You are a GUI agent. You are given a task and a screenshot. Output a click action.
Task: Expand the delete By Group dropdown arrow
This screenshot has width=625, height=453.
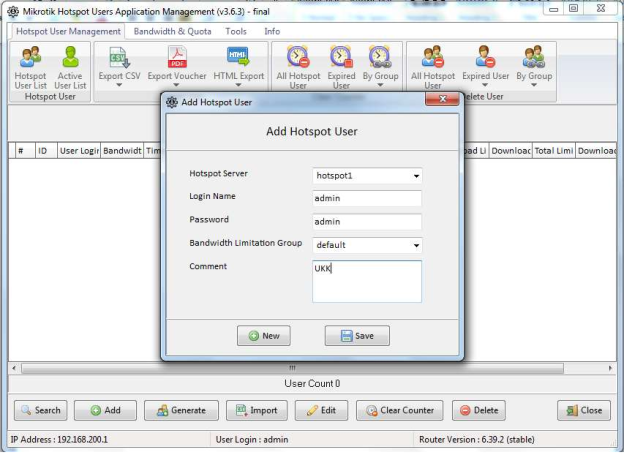tap(534, 85)
